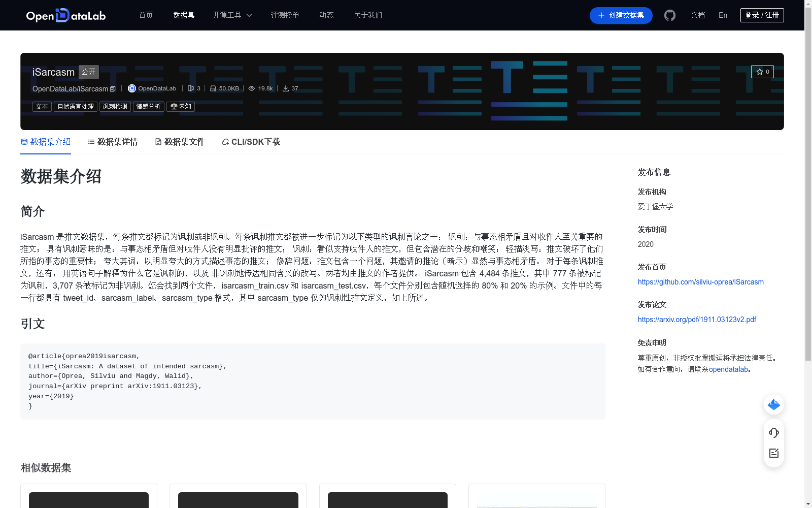Click the download count icon 37
This screenshot has height=508, width=812.
(286, 88)
